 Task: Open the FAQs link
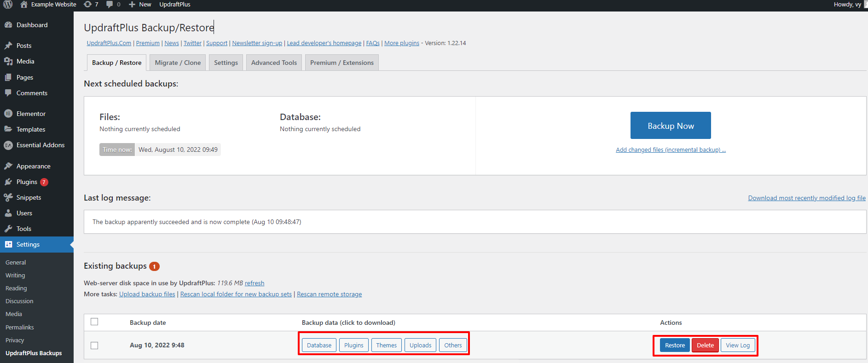coord(373,43)
